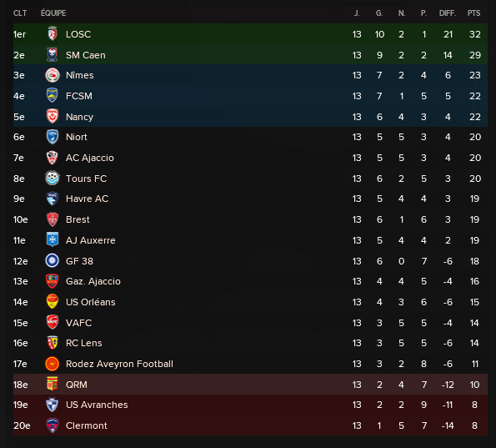Click the Brest team name
Screen dimensions: 496x448
pyautogui.click(x=78, y=219)
